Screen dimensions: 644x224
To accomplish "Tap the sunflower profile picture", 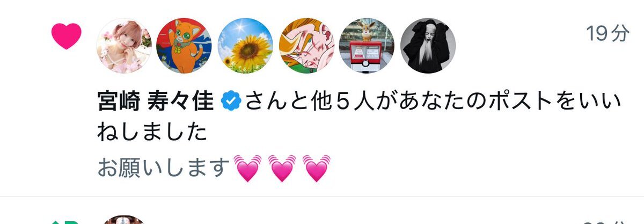I will tap(245, 46).
